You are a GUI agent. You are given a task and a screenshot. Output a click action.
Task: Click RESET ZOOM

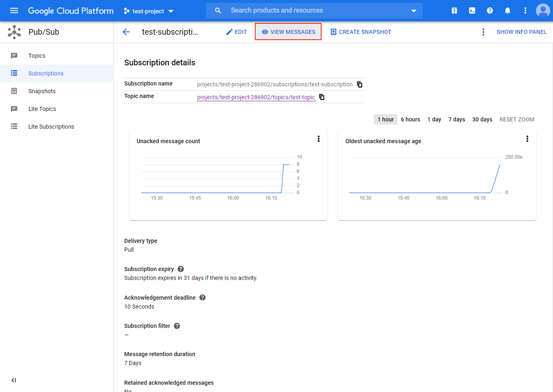pyautogui.click(x=517, y=120)
